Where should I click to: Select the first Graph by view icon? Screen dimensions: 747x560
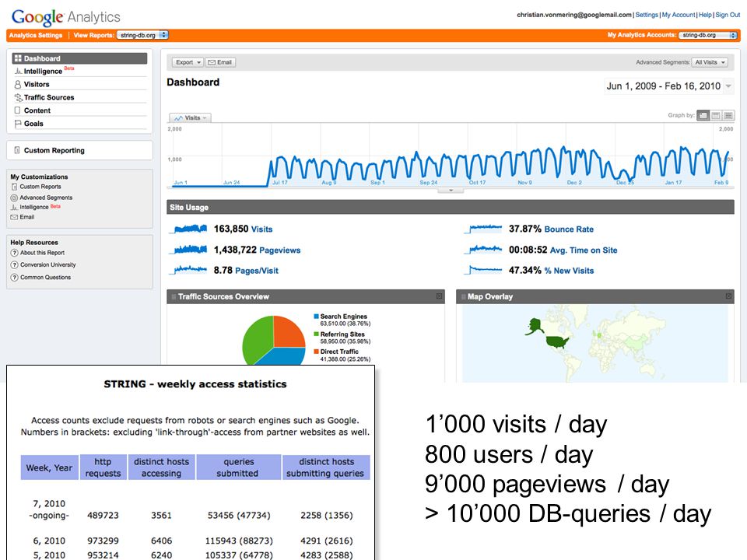coord(703,115)
